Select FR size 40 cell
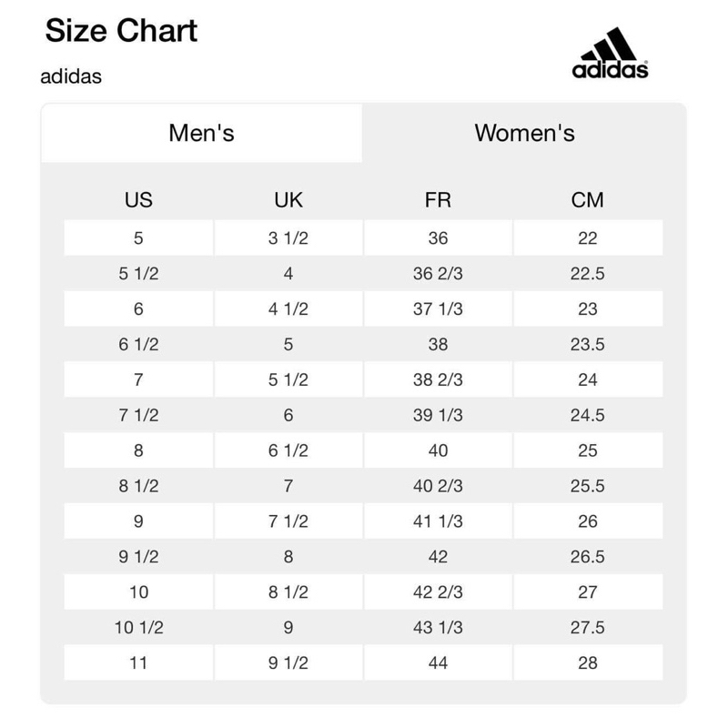The width and height of the screenshot is (728, 728). [438, 450]
